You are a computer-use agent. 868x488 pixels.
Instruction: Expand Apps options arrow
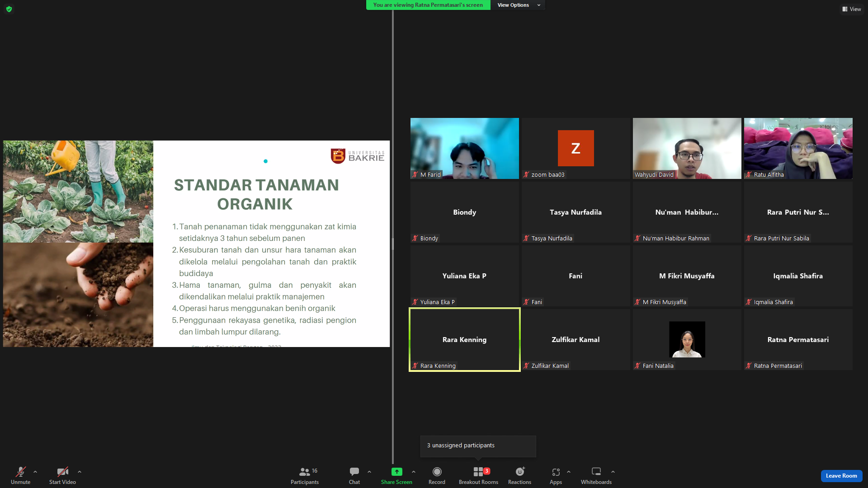pos(569,472)
